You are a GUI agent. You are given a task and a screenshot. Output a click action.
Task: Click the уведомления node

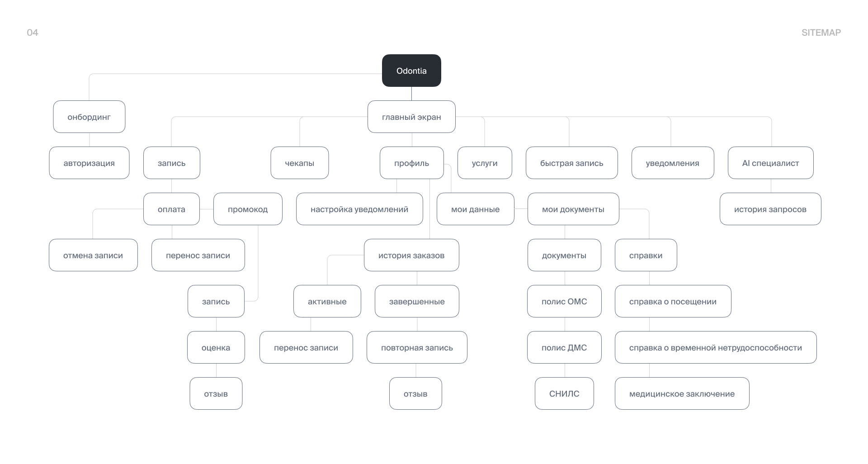pos(672,163)
